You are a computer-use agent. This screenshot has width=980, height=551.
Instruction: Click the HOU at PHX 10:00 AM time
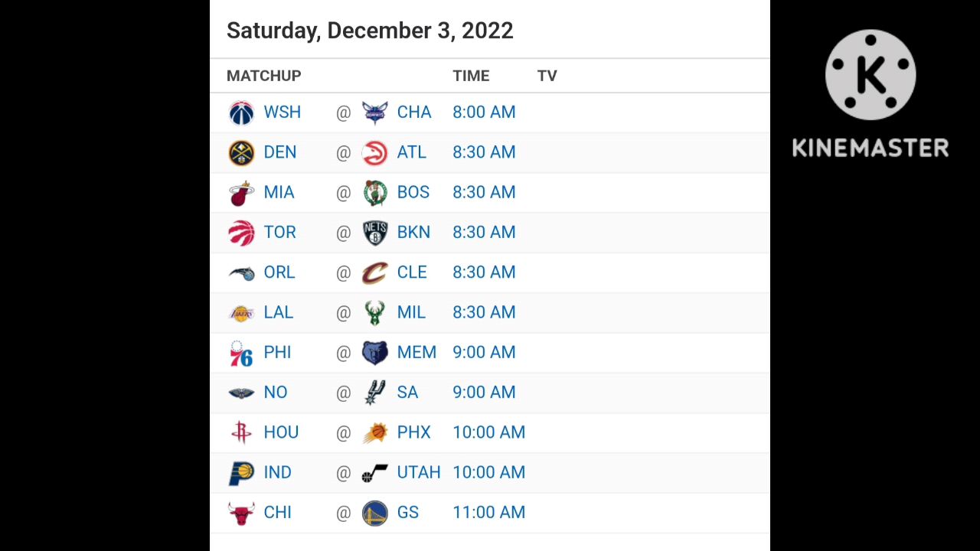point(488,432)
